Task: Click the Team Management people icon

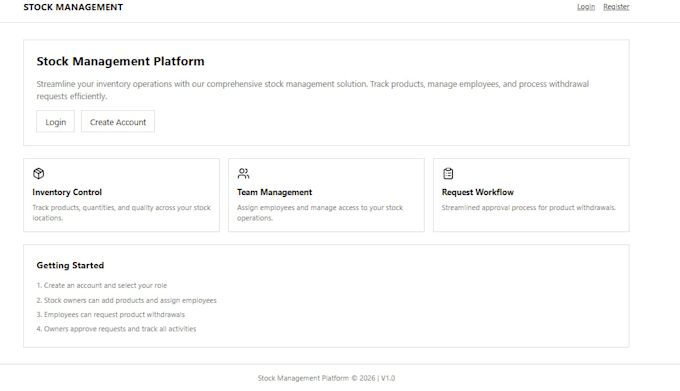Action: (243, 173)
